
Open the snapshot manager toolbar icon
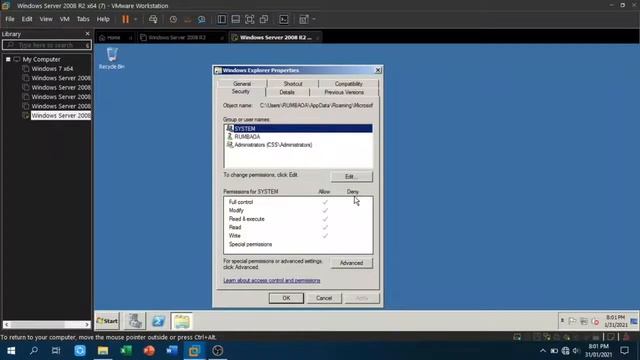click(202, 19)
